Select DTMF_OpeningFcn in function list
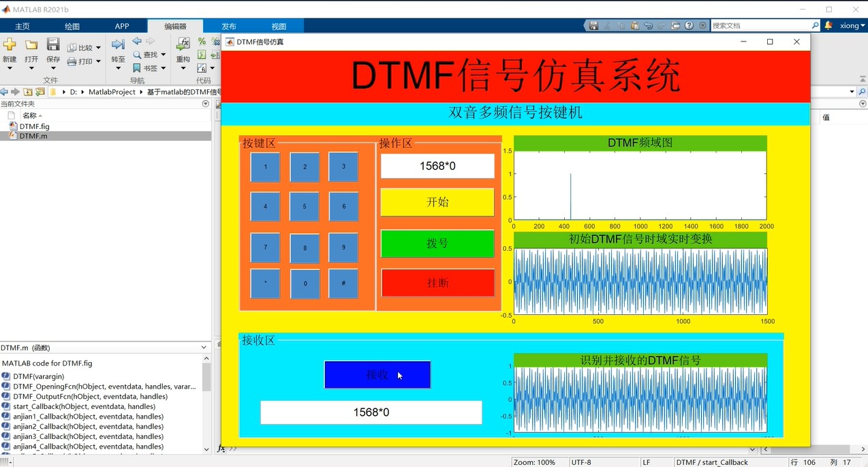 coord(104,387)
